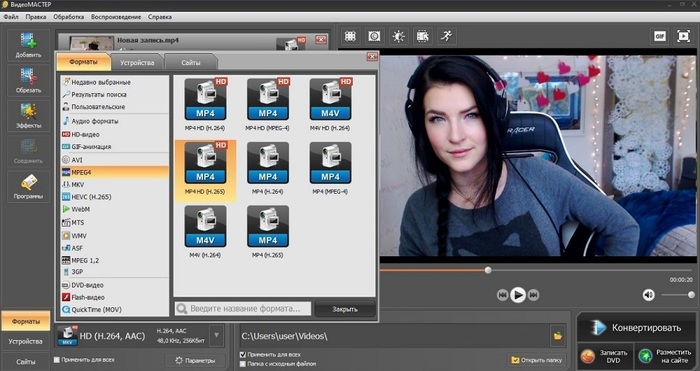700x371 pixels.
Task: Open the Программы sidebar icon
Action: point(28,187)
